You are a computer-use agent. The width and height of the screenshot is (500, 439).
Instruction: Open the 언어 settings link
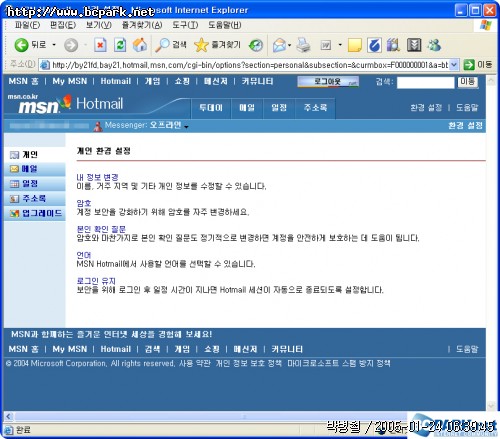click(x=84, y=255)
